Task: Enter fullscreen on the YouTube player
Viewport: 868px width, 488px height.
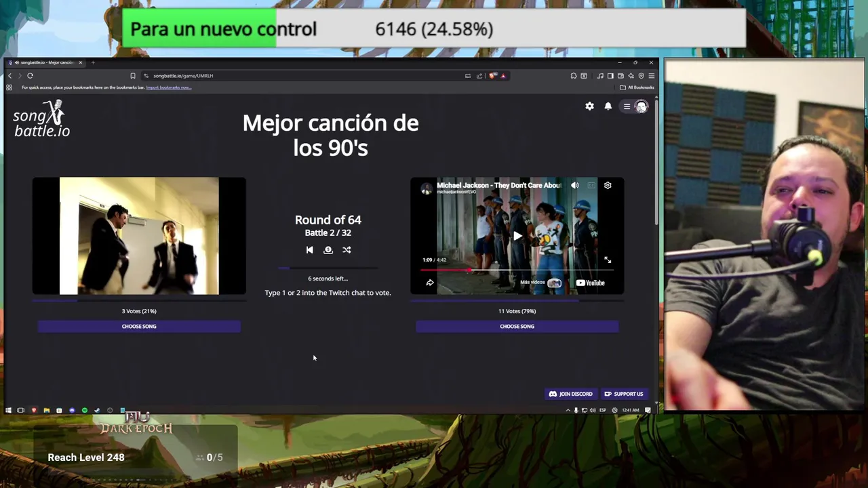Action: click(x=608, y=260)
